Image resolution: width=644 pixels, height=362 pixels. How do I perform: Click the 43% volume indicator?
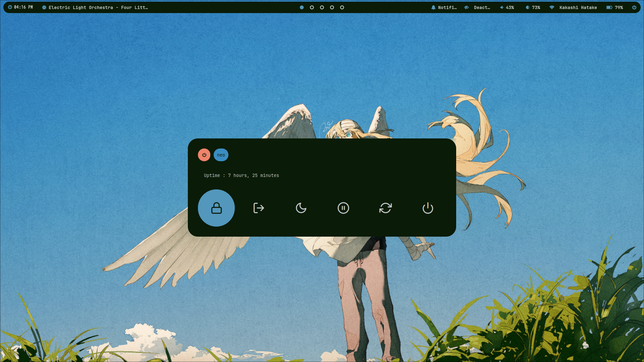507,7
